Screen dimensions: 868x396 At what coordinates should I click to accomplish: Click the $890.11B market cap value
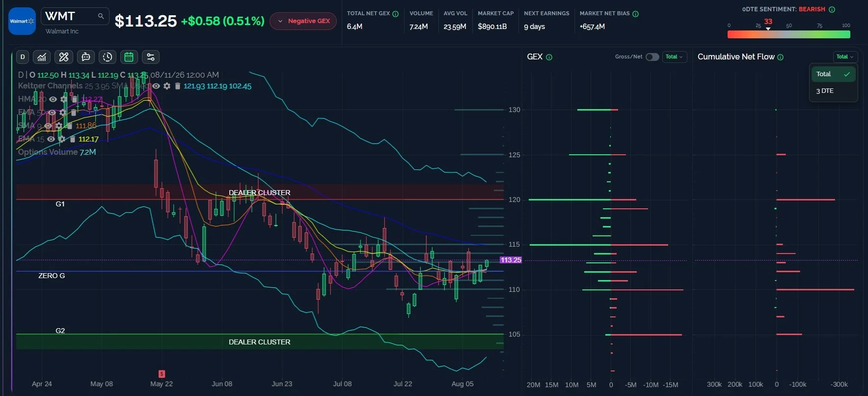492,27
